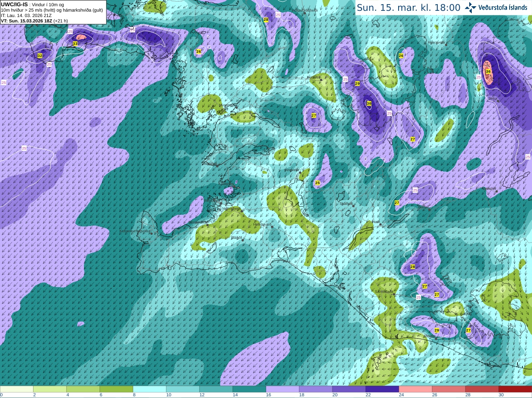Select the 14–16 m/s dark teal legend swatch
This screenshot has width=532, height=398.
[249, 389]
